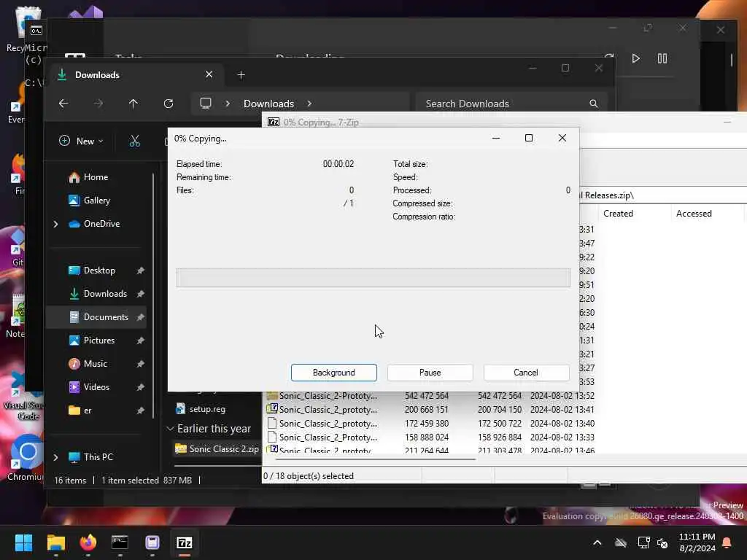The image size is (747, 560).
Task: Select Downloads breadcrumb in address bar
Action: (268, 104)
